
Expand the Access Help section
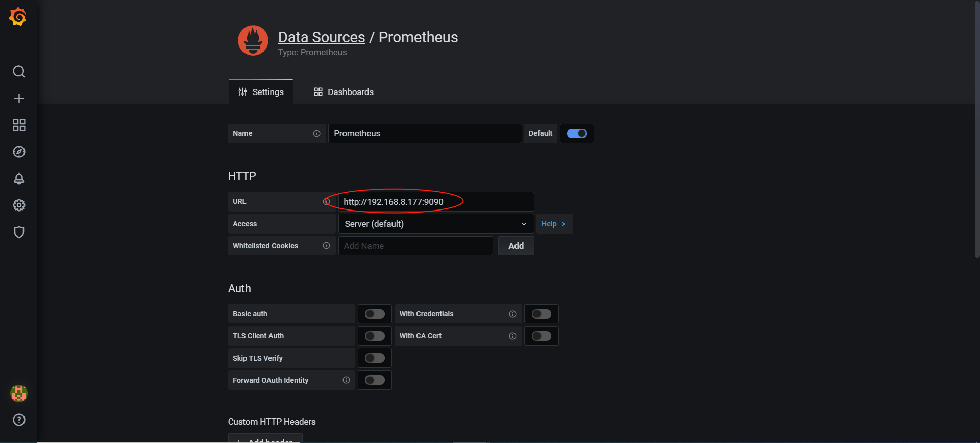554,224
